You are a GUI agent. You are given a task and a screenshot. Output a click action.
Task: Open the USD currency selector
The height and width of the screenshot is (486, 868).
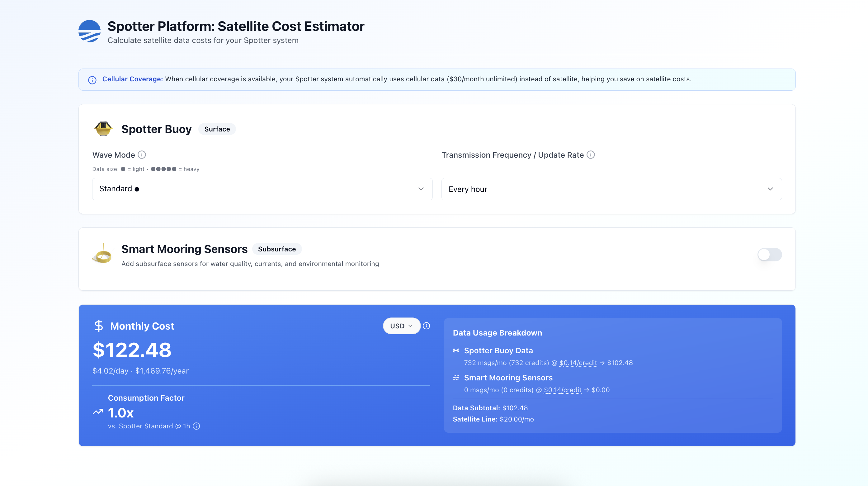(401, 326)
